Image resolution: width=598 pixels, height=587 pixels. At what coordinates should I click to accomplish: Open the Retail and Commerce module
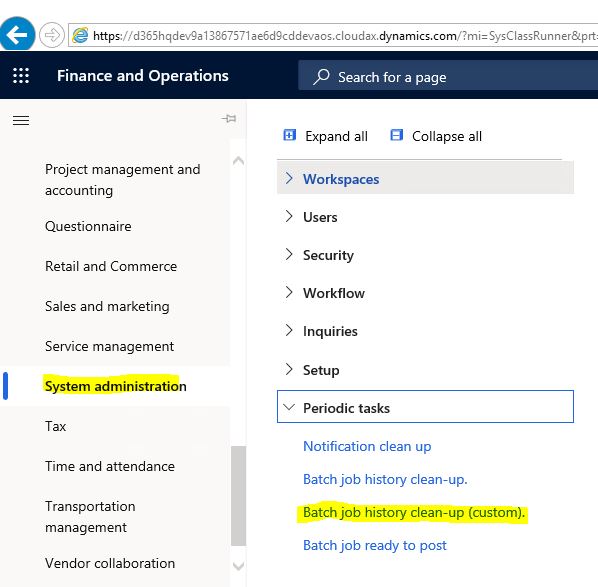pos(111,266)
